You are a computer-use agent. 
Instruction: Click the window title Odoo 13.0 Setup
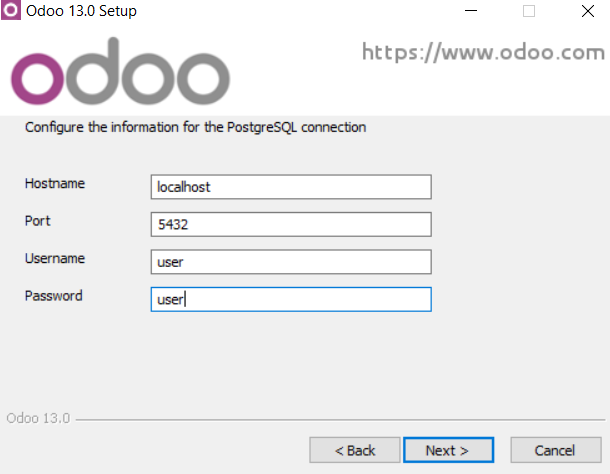pos(81,11)
